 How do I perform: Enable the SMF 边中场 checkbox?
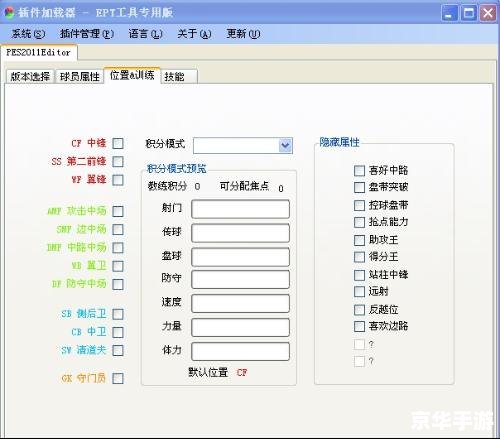(x=118, y=229)
